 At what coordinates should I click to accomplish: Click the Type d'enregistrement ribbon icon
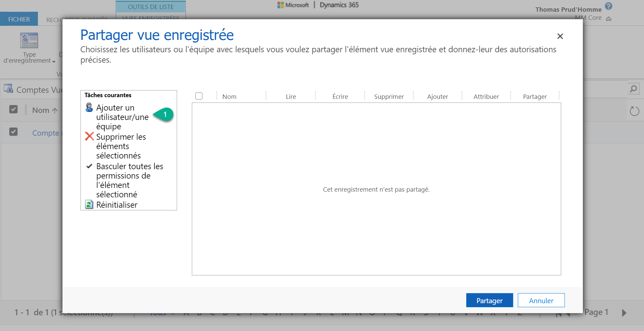point(29,41)
